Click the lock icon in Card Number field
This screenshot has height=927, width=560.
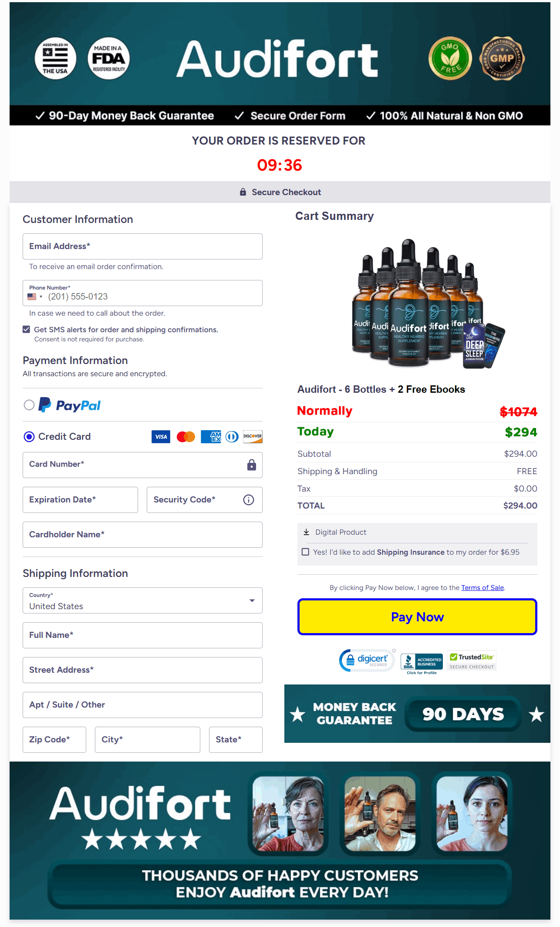point(251,465)
